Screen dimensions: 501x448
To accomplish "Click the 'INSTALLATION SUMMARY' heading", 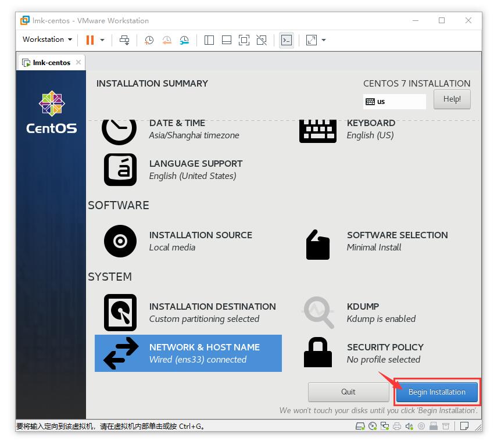I will [x=152, y=84].
